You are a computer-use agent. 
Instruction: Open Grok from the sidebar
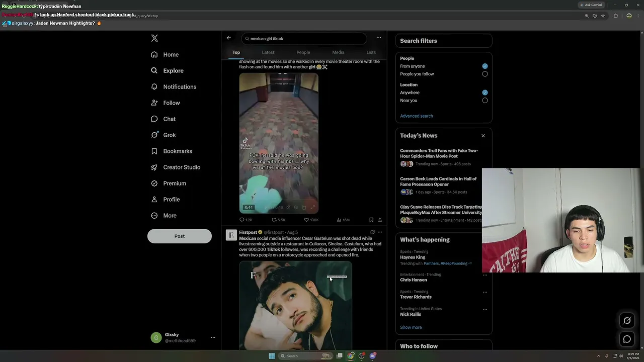click(163, 135)
